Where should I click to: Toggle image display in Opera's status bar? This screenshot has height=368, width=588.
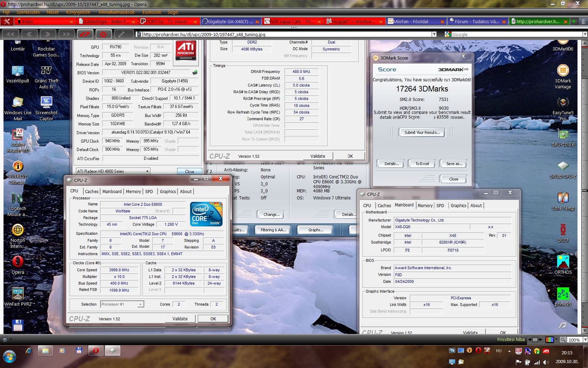550,340
